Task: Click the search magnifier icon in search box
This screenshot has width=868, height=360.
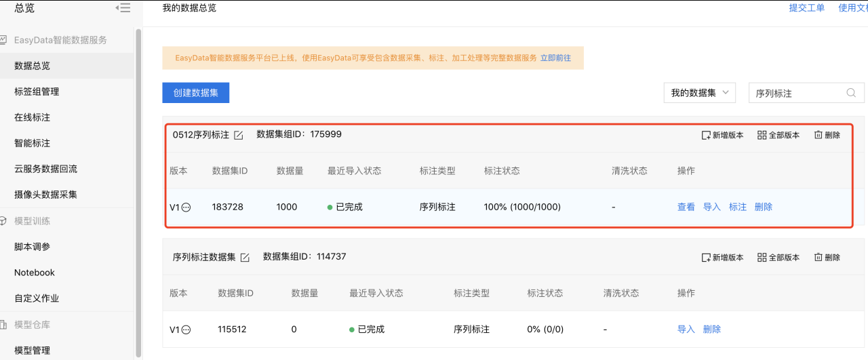Action: tap(851, 93)
